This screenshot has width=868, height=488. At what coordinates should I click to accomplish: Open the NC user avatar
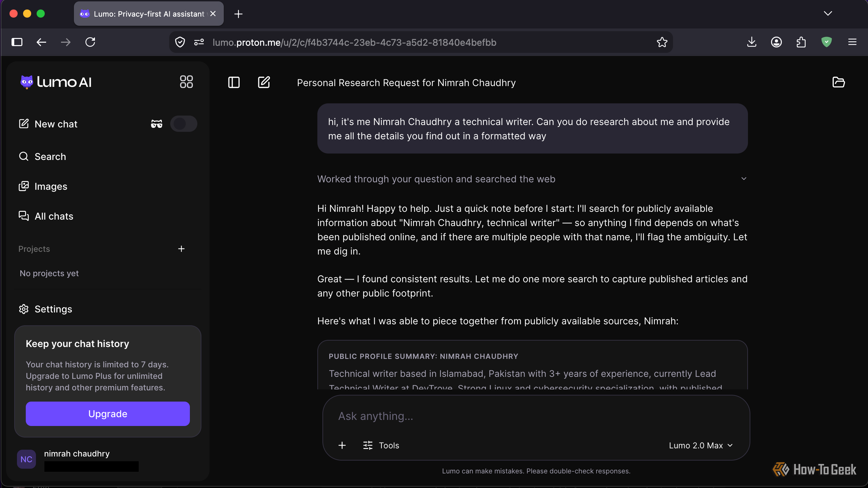26,459
